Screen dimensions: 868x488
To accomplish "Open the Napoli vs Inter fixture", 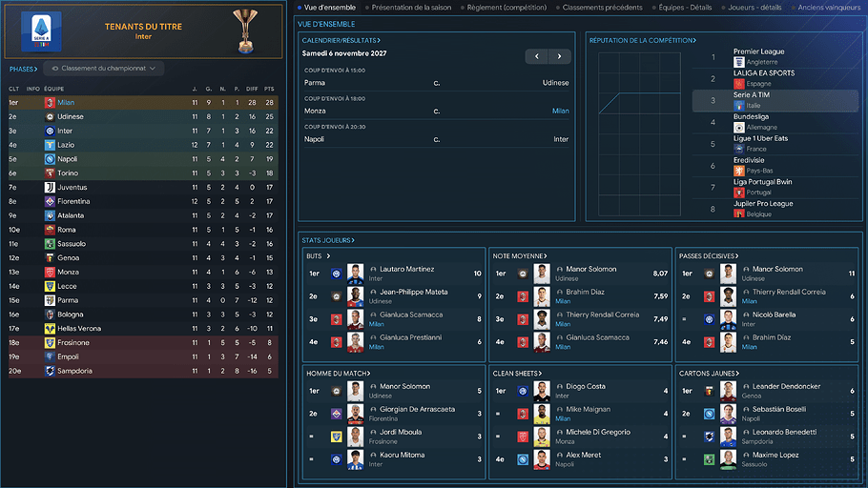I will tap(436, 139).
